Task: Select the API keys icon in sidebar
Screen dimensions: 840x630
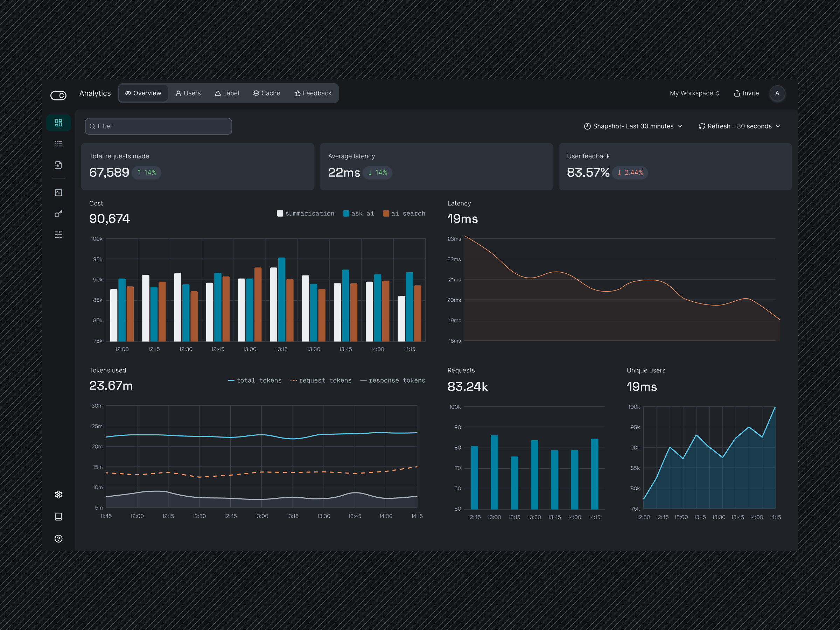Action: click(58, 213)
